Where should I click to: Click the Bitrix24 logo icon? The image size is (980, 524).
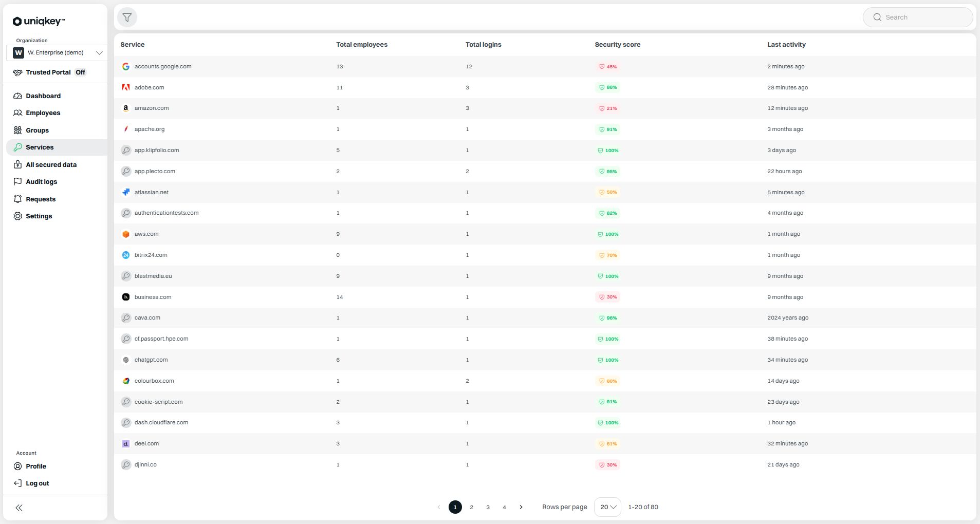126,255
